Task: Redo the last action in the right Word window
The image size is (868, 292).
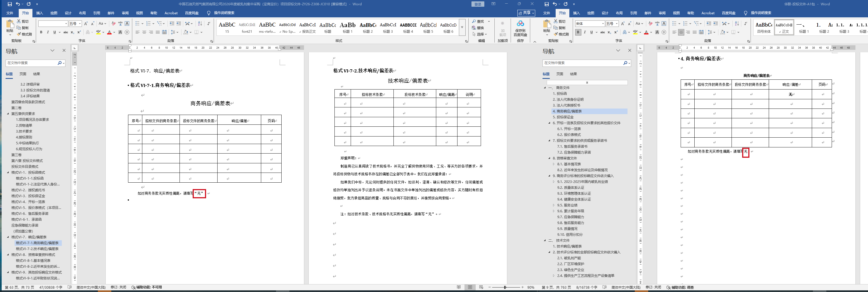Action: [565, 4]
